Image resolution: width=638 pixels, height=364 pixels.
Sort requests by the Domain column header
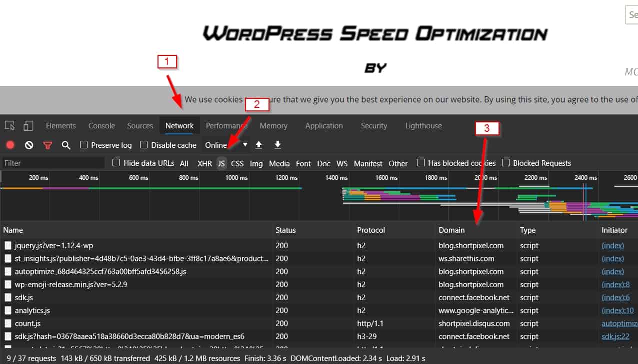(x=451, y=230)
